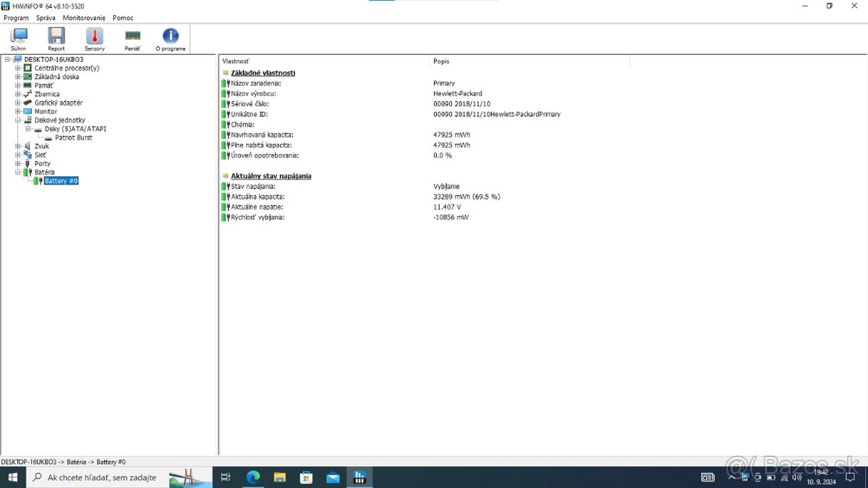Select the Zvuk audio node
The image size is (868, 488).
(x=41, y=146)
